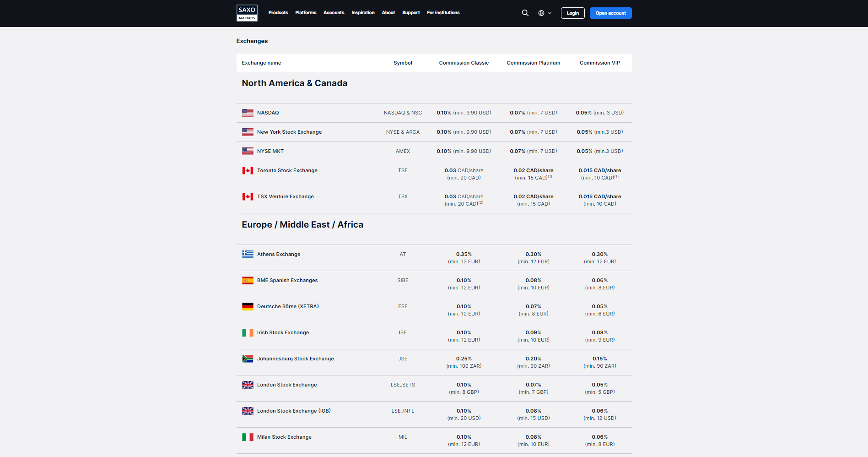Click TSX Venture VIP commission 0.015 CAD/share
This screenshot has width=868, height=457.
[600, 196]
